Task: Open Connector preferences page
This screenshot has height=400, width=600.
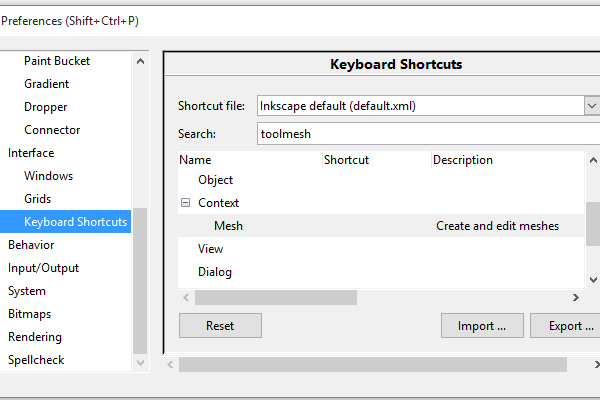Action: tap(52, 130)
